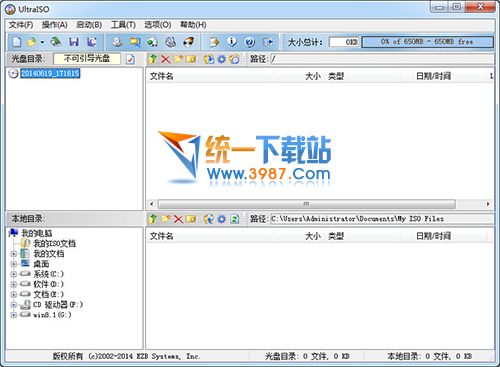Viewport: 500px width, 367px height.
Task: Open the 文件(F) menu
Action: pos(21,25)
